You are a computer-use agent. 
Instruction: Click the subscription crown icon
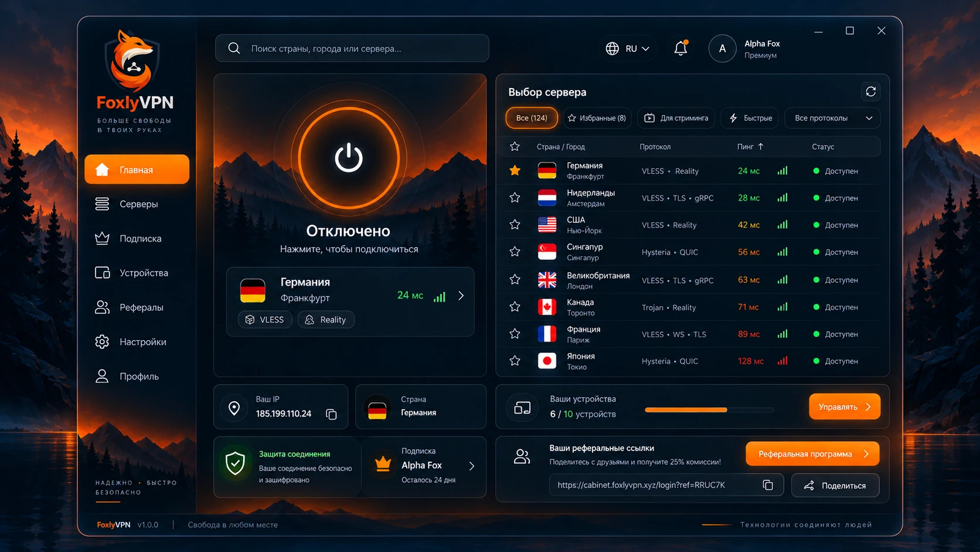coord(383,464)
